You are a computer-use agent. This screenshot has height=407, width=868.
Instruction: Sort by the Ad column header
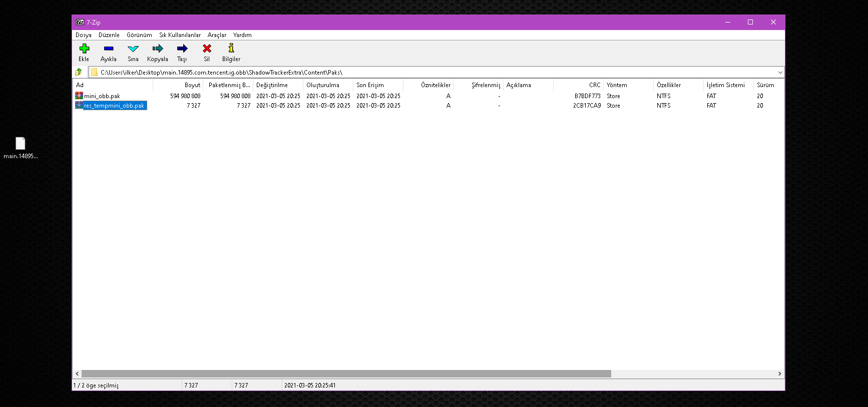pos(113,85)
